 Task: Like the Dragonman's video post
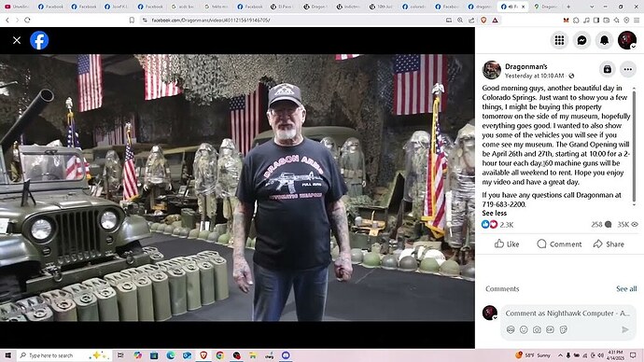[507, 244]
